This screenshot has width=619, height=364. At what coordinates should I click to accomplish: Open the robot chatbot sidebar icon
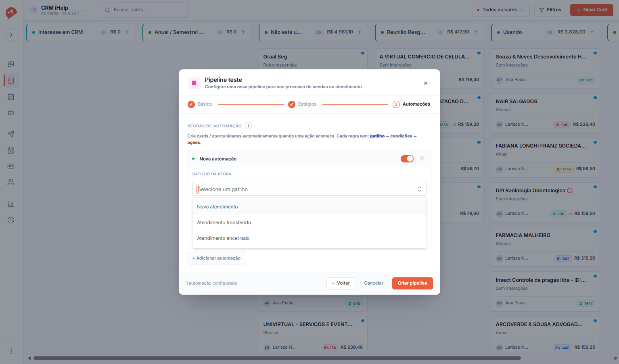click(11, 113)
